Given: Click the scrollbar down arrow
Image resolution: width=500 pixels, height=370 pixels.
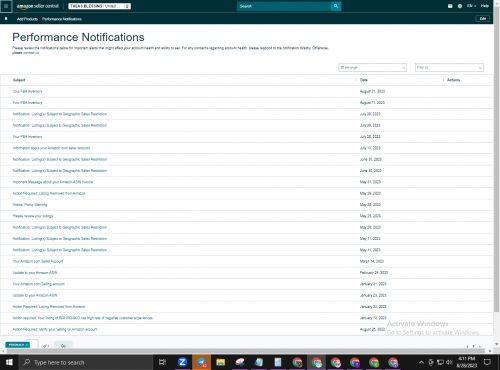Looking at the screenshot, I should 497,344.
